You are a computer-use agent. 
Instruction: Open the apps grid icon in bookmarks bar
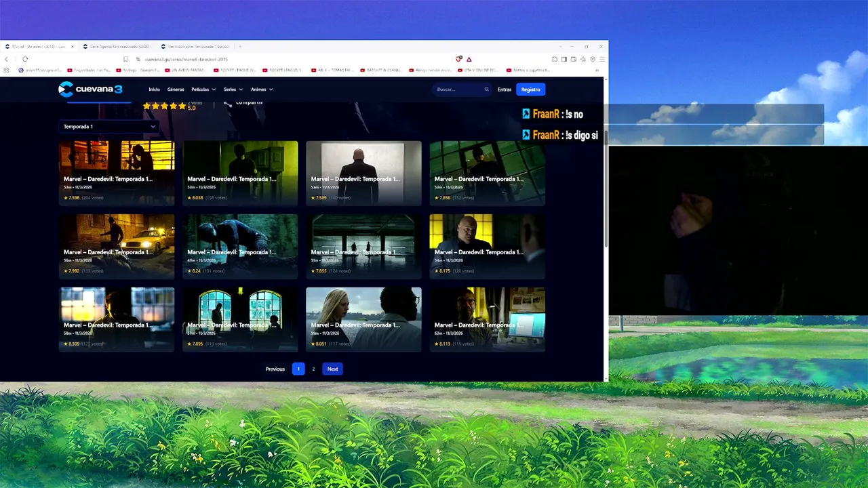pyautogui.click(x=6, y=70)
